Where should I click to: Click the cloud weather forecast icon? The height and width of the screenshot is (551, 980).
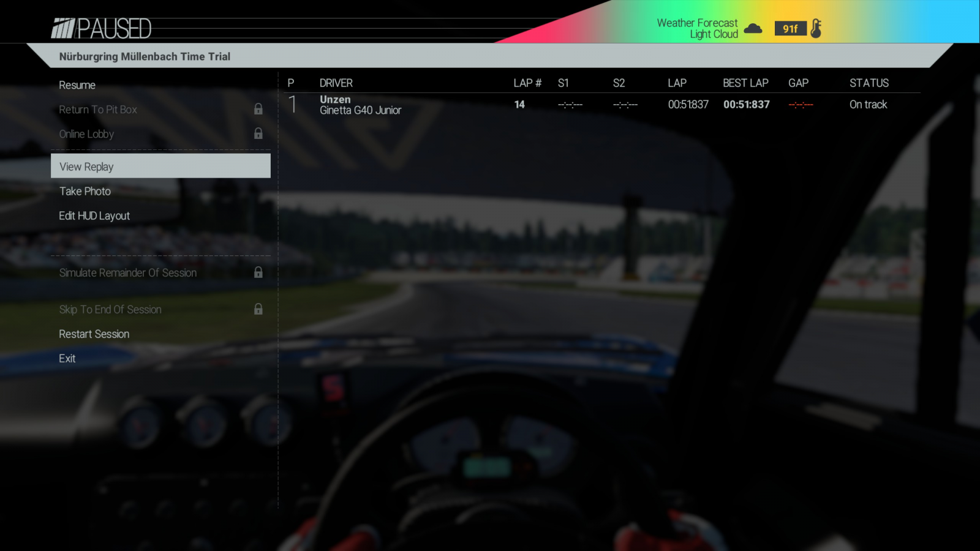pyautogui.click(x=753, y=29)
